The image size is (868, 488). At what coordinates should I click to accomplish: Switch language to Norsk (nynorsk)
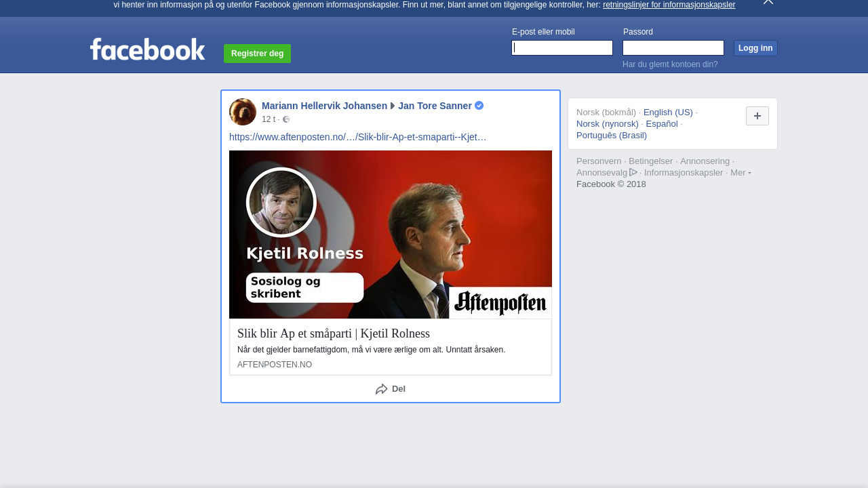click(608, 124)
